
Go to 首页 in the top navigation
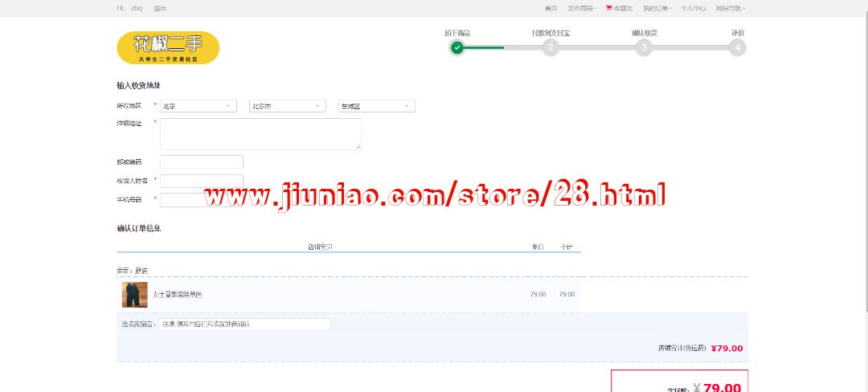click(551, 8)
